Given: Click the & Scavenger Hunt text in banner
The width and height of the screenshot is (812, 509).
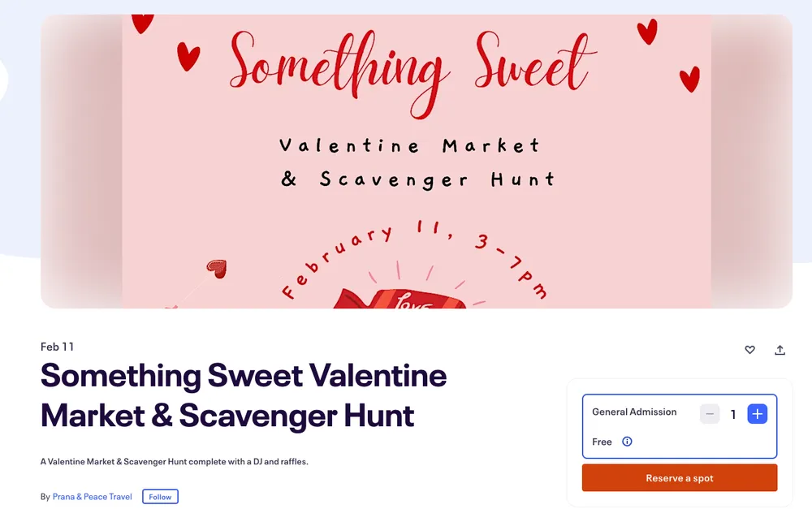Looking at the screenshot, I should click(417, 179).
